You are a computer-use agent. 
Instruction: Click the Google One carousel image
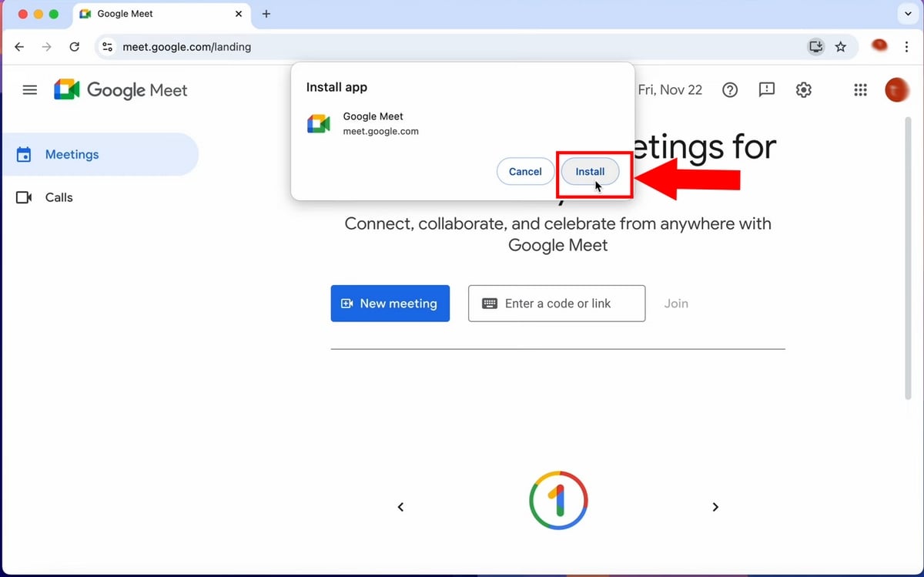558,500
